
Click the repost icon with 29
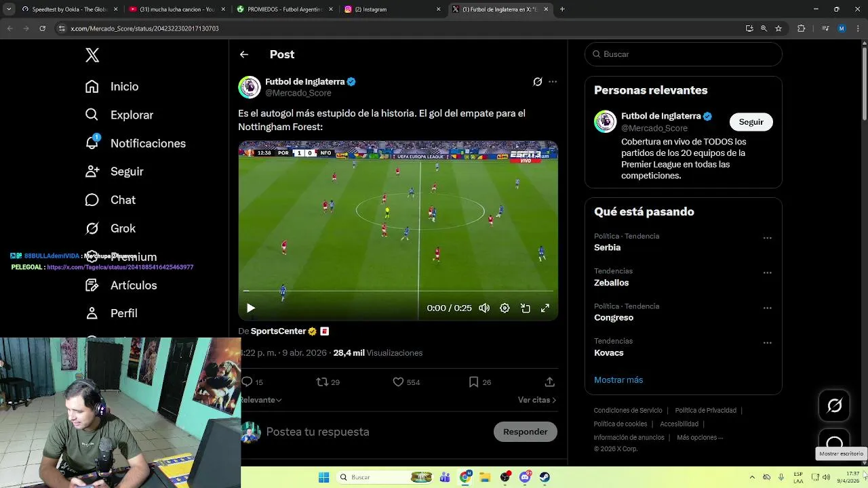pos(322,382)
